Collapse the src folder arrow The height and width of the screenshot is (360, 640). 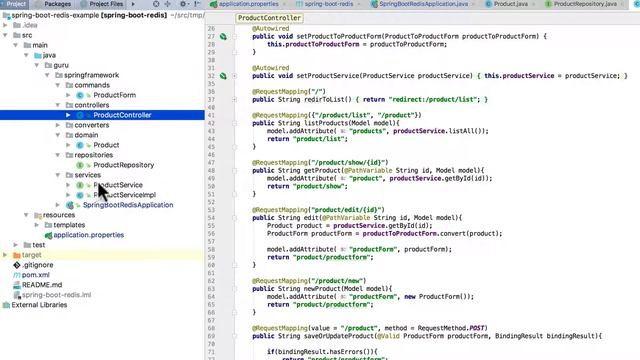(x=5, y=35)
